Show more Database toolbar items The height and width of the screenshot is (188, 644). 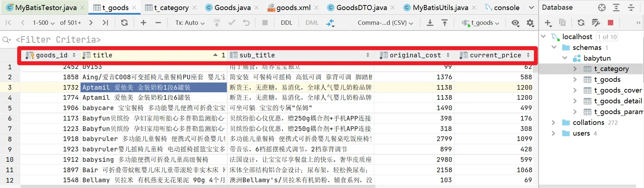pyautogui.click(x=638, y=23)
